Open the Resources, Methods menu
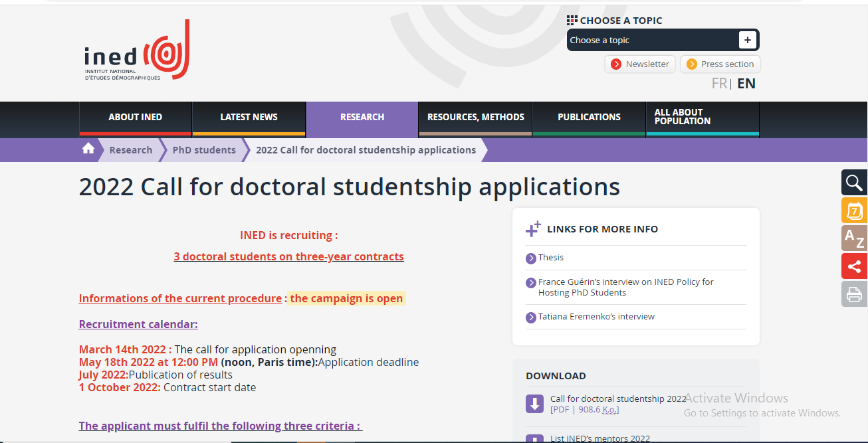Viewport: 868px width, 443px height. click(x=476, y=119)
